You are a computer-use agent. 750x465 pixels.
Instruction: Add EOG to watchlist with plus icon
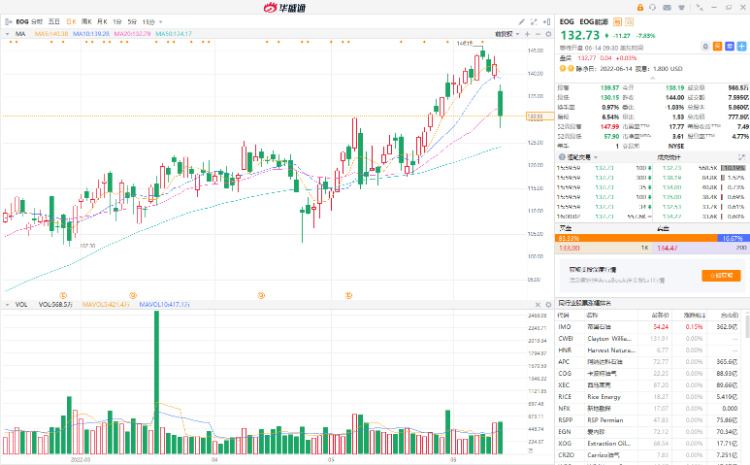(741, 46)
